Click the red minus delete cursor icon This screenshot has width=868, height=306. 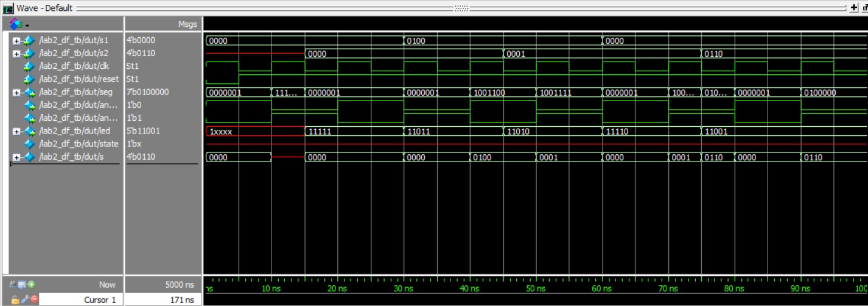click(x=34, y=299)
